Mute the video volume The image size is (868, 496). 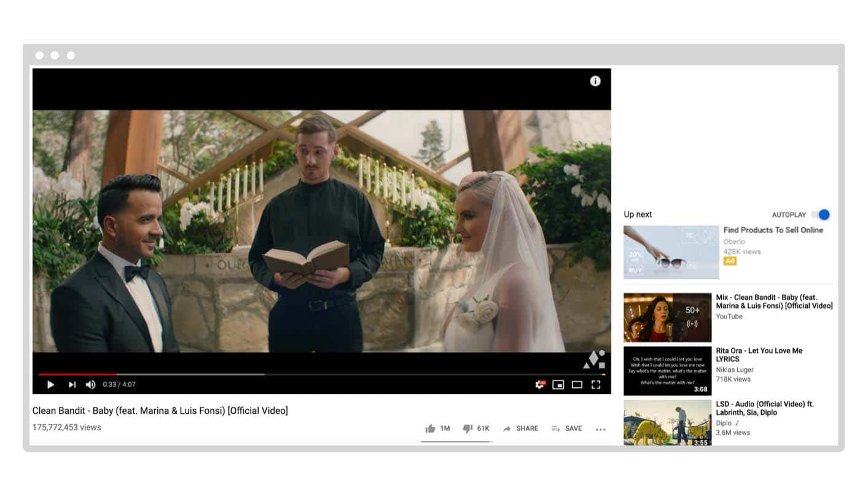(90, 385)
